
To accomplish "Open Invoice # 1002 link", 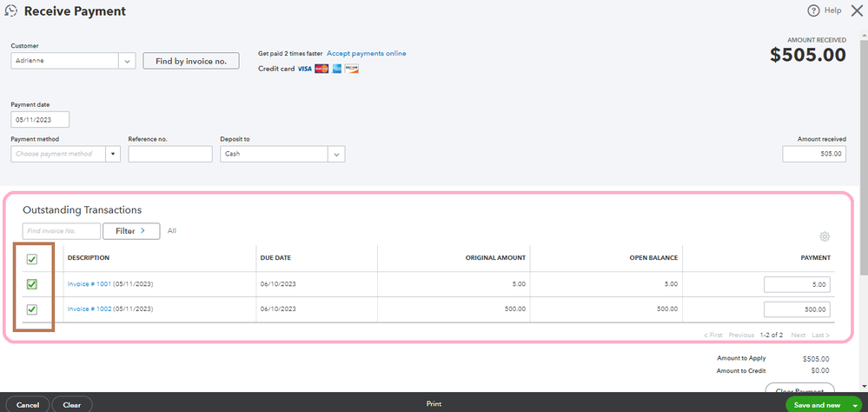I will [89, 309].
